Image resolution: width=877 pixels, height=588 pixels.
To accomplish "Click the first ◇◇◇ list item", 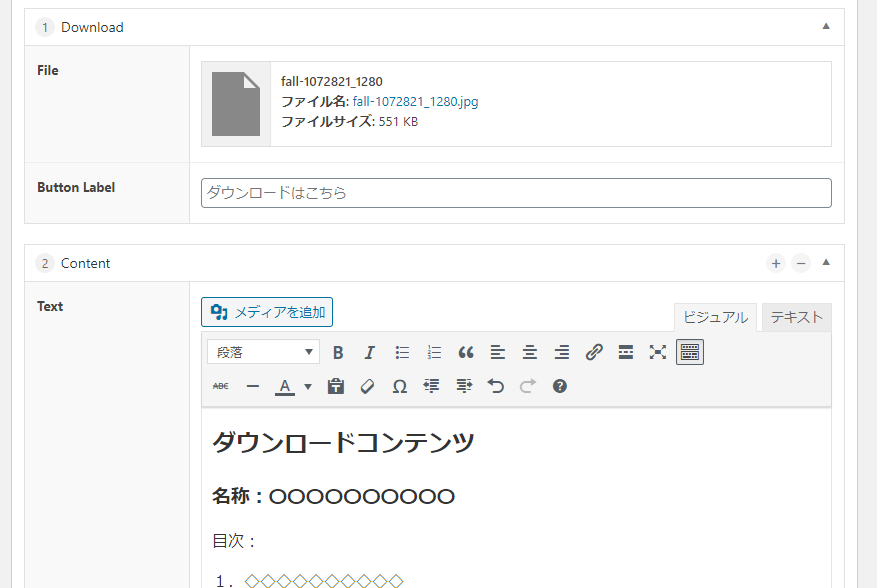I will (324, 581).
